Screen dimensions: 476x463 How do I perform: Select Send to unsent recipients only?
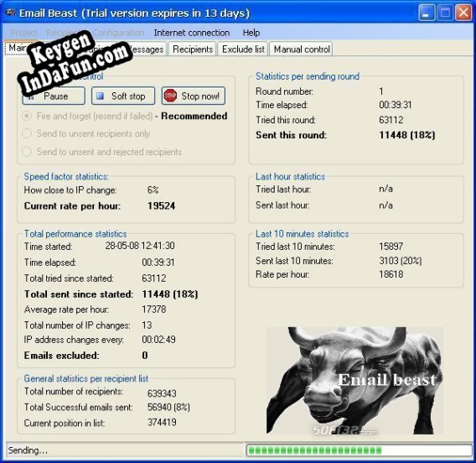click(27, 133)
